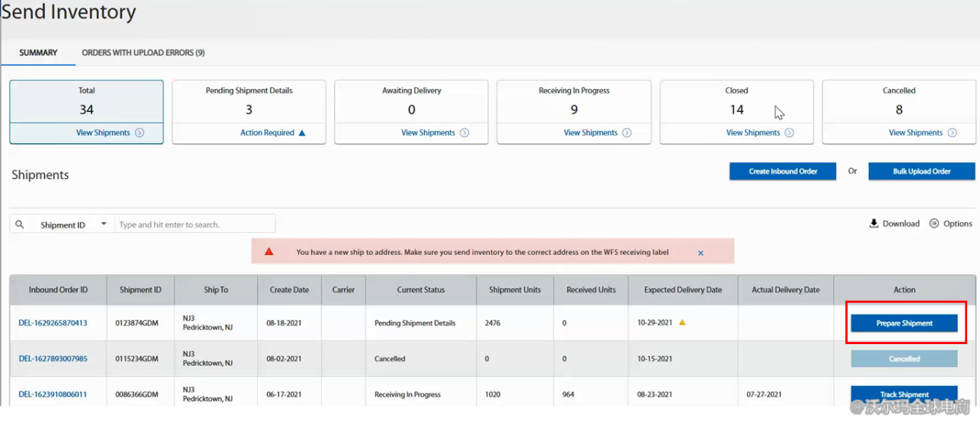980x421 pixels.
Task: View shipments under Receiving In Progress
Action: (x=590, y=133)
